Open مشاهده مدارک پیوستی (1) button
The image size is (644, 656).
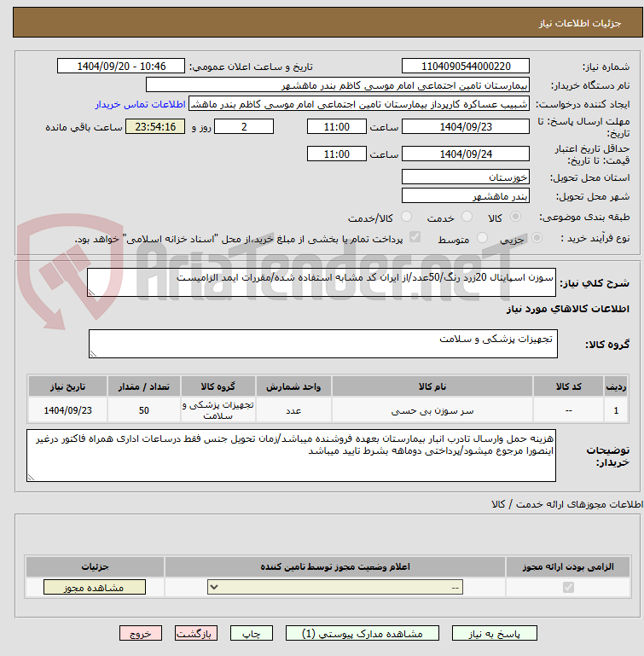pos(363,634)
